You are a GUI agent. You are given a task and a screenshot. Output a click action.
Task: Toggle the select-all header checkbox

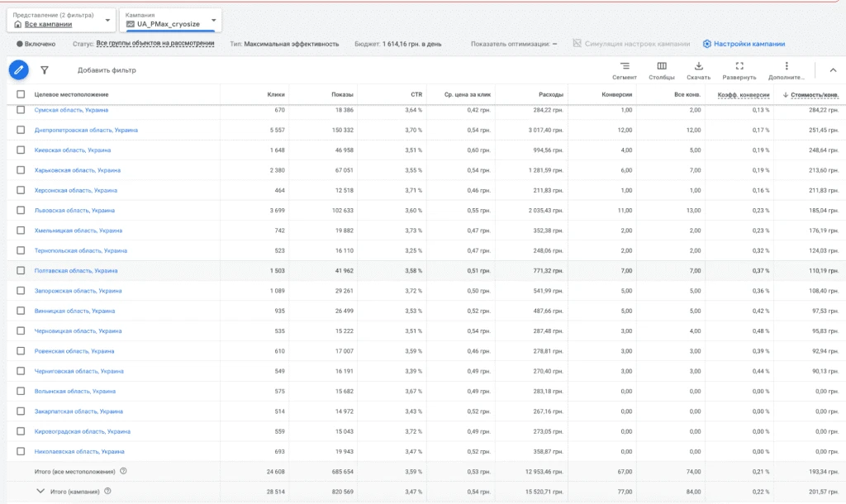[21, 94]
